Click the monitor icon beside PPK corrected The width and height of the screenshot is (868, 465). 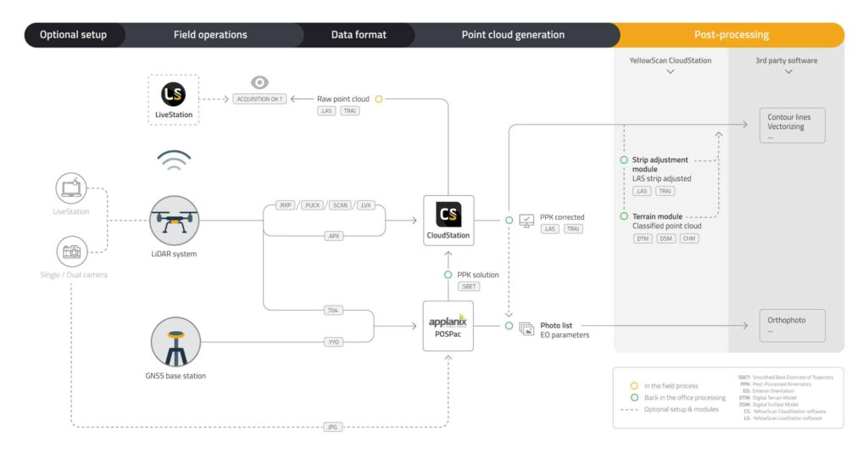point(526,221)
